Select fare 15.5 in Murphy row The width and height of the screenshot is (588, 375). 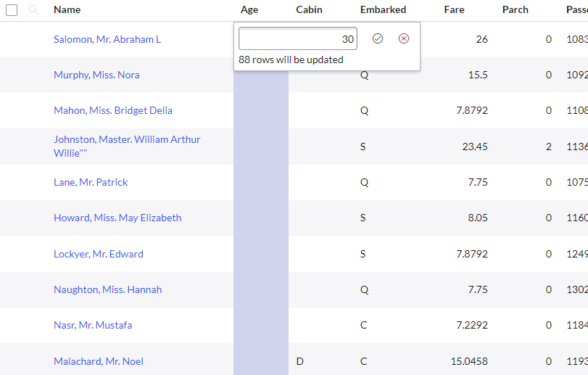(478, 75)
